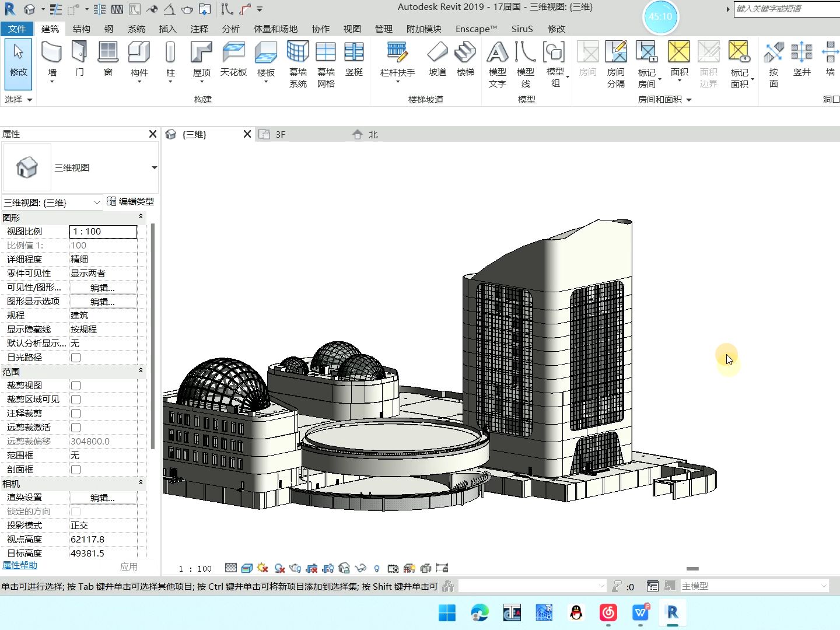Switch to the 视图 ribbon tab
This screenshot has height=630, width=840.
[x=352, y=29]
